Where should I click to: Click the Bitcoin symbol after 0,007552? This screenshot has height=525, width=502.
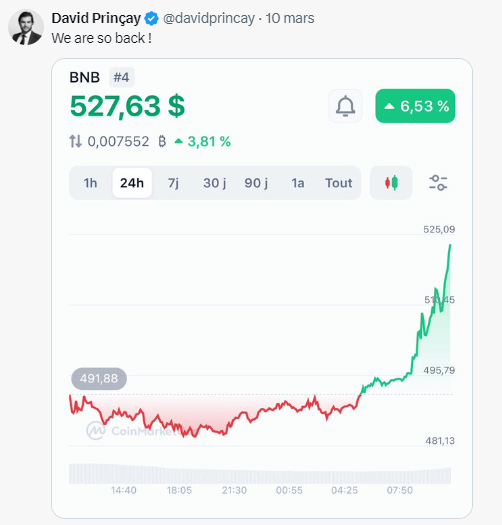click(x=162, y=141)
